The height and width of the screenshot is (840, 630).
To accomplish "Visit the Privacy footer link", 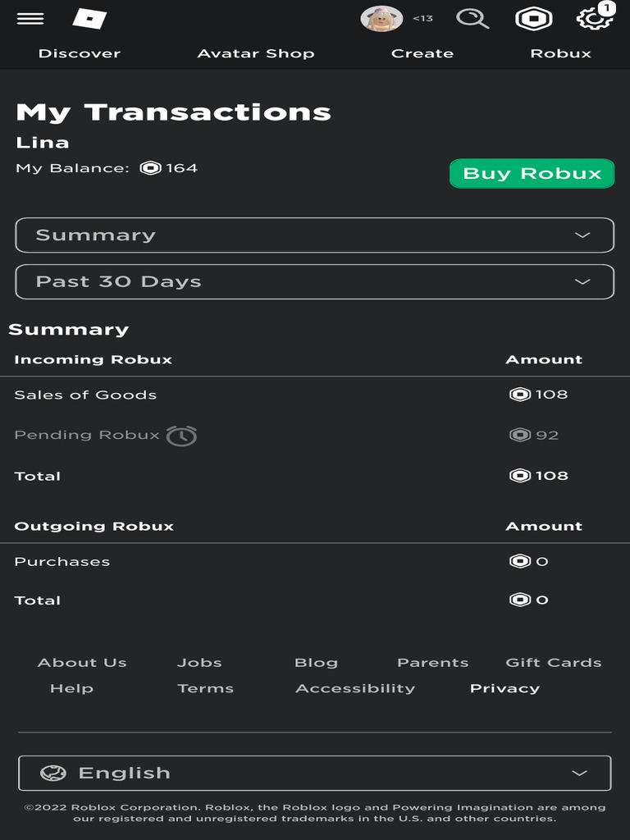I will (504, 688).
